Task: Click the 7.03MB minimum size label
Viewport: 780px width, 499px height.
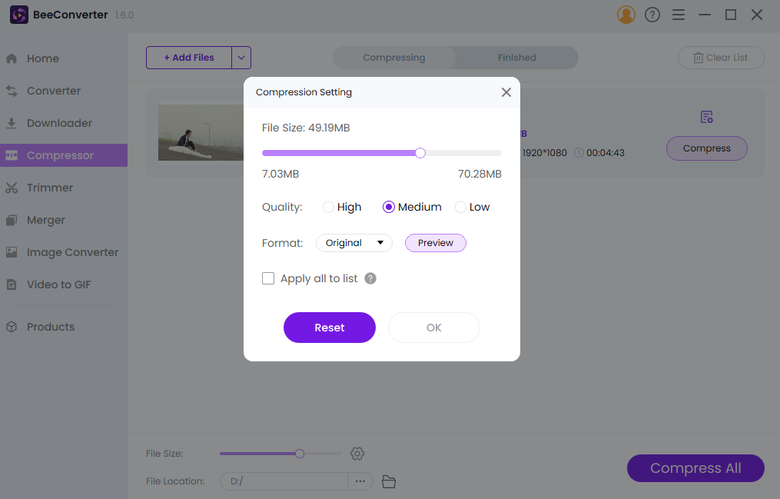Action: pos(281,174)
